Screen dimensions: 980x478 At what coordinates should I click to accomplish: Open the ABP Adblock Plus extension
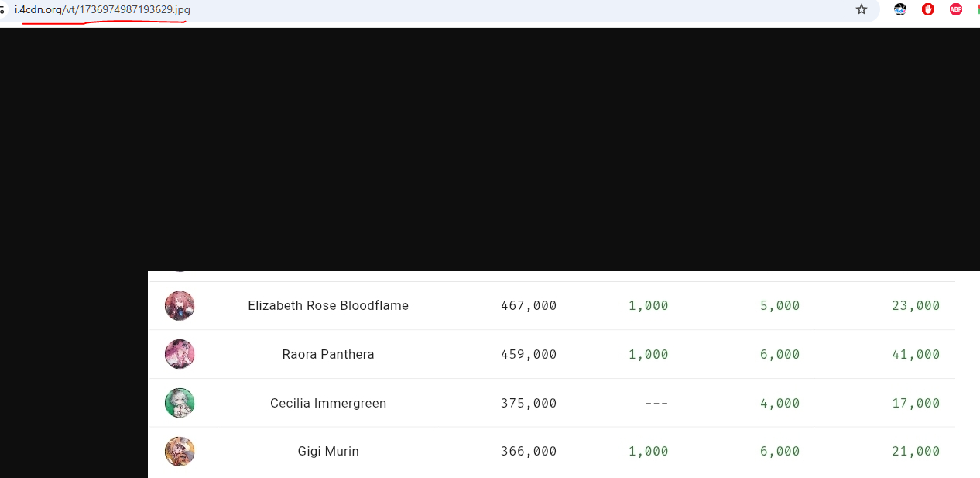[x=956, y=9]
